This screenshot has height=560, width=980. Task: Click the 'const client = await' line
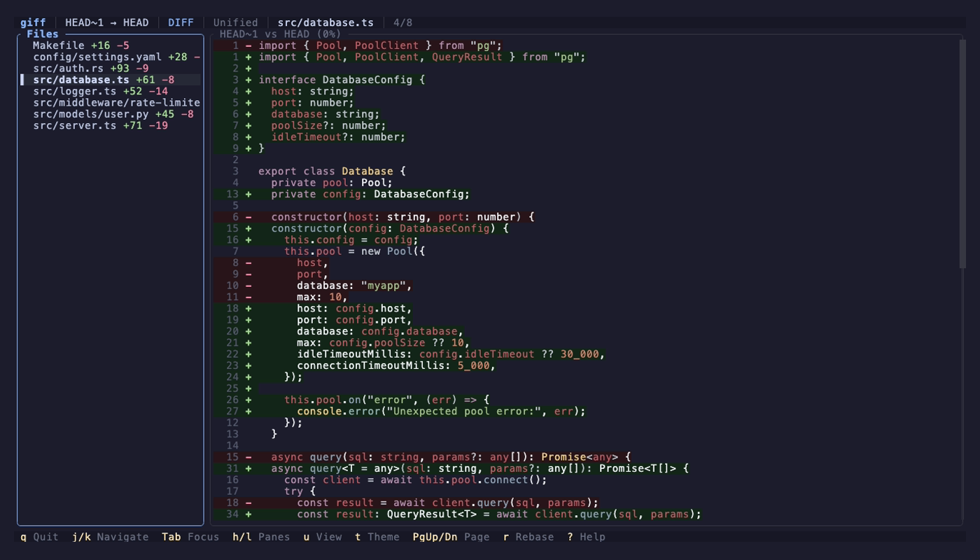click(x=416, y=480)
